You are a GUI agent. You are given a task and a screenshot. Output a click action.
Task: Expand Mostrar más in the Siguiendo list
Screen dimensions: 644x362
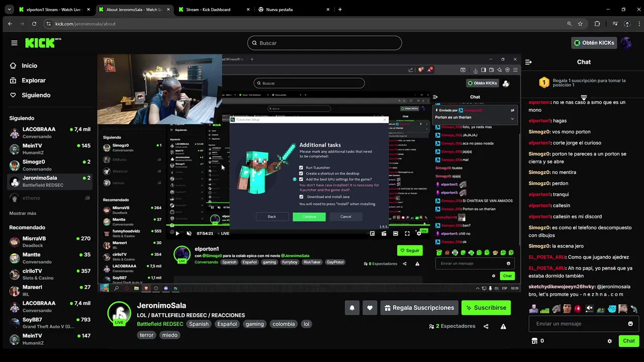[23, 213]
